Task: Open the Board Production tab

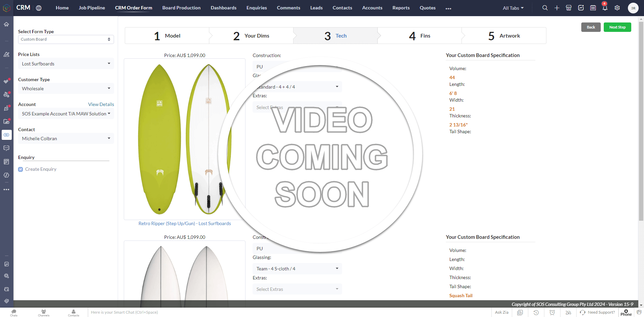Action: 181,8
